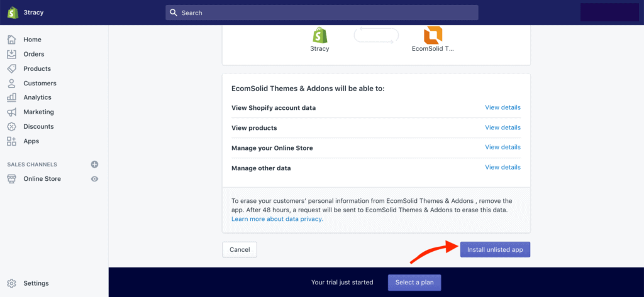Click the Customers person icon
The height and width of the screenshot is (297, 644).
[x=12, y=84]
